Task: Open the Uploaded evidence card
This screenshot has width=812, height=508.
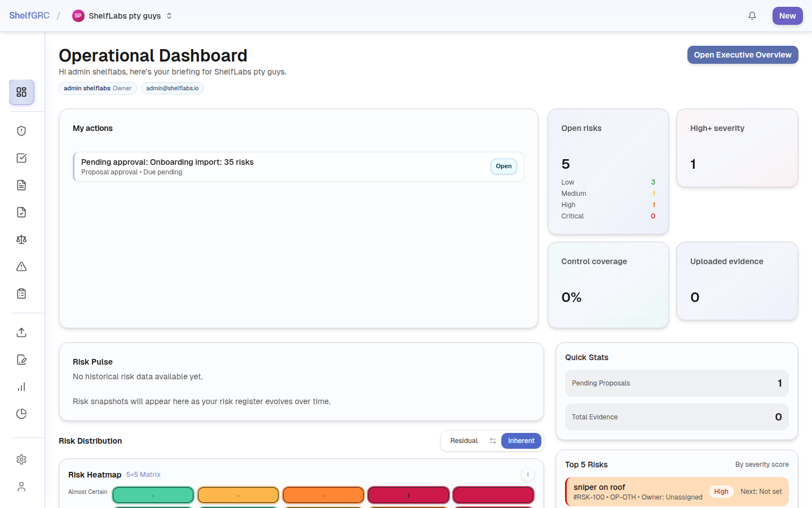Action: (737, 281)
